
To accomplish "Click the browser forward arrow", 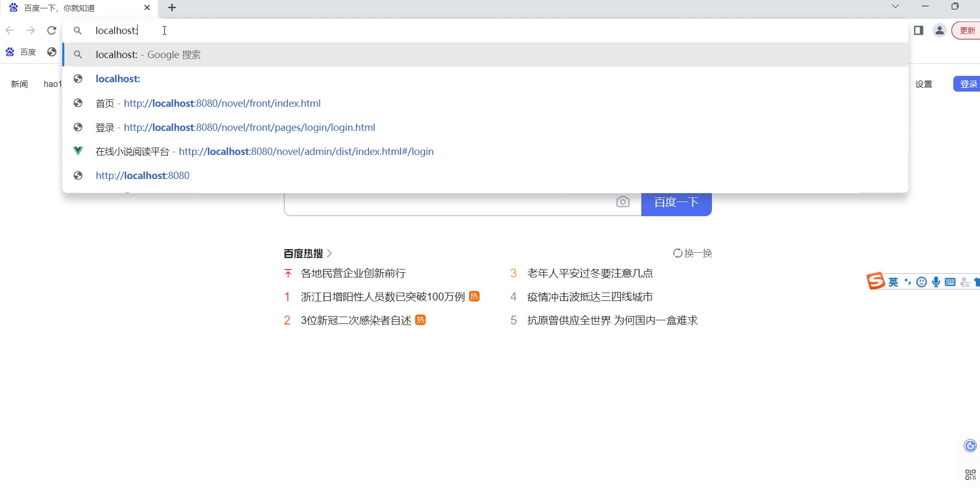I will point(31,30).
